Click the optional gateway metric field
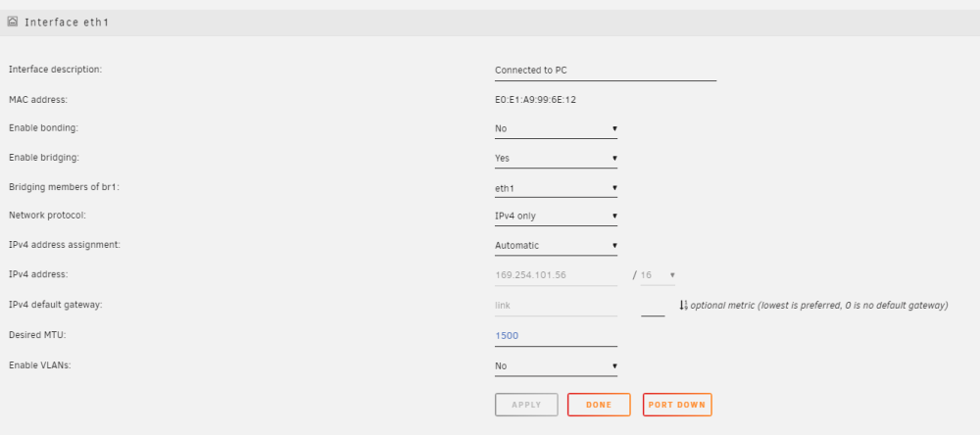Image resolution: width=980 pixels, height=435 pixels. point(653,307)
